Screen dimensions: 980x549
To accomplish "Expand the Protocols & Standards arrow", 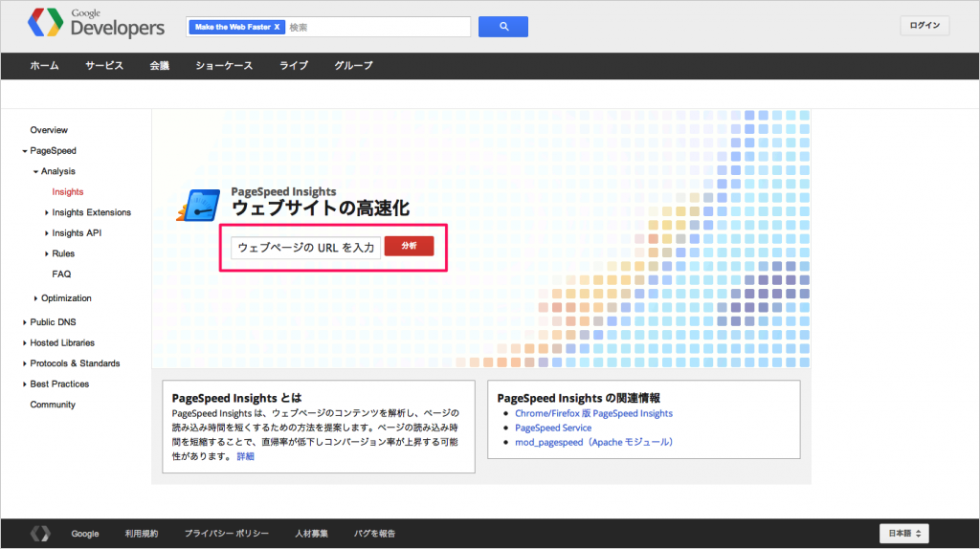I will (24, 363).
